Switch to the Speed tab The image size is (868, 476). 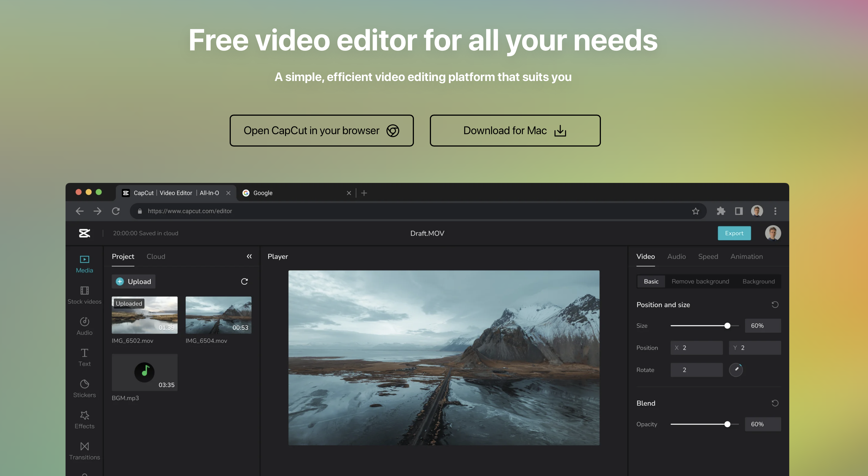708,256
